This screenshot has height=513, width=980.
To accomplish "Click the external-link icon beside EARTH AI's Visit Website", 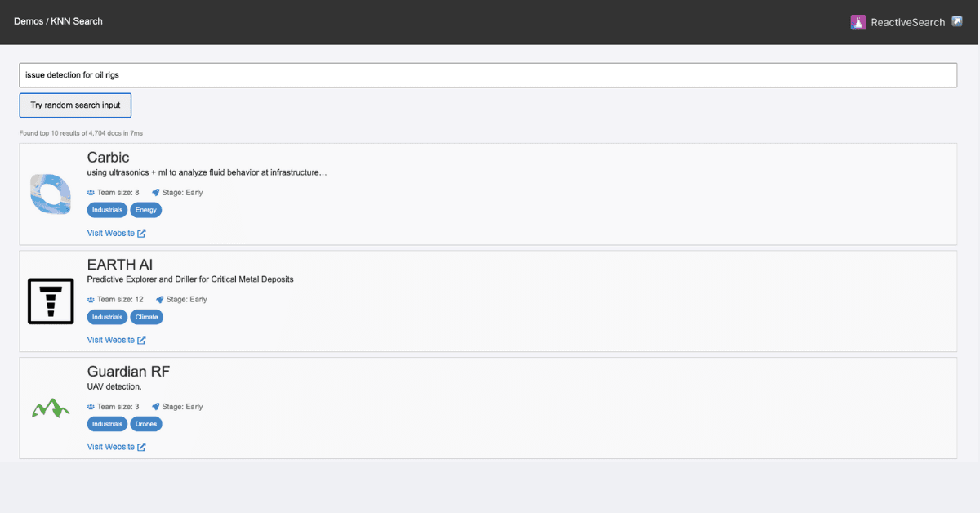I will pyautogui.click(x=142, y=339).
